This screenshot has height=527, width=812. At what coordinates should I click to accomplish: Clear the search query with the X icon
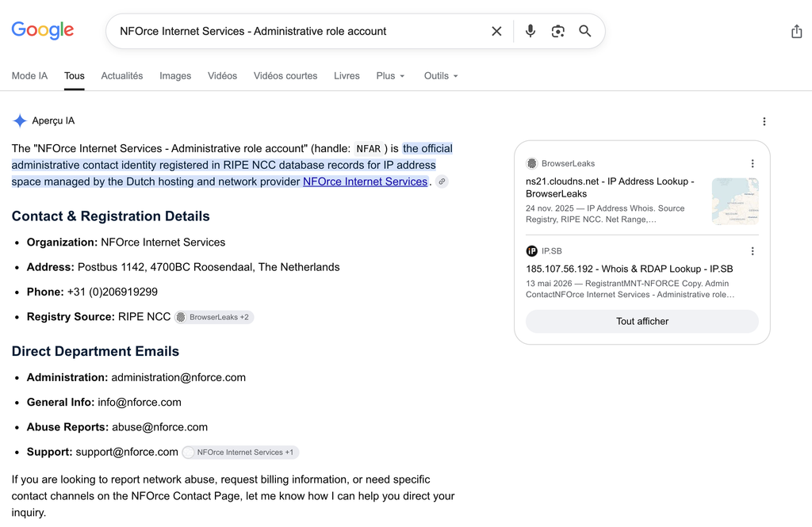496,31
